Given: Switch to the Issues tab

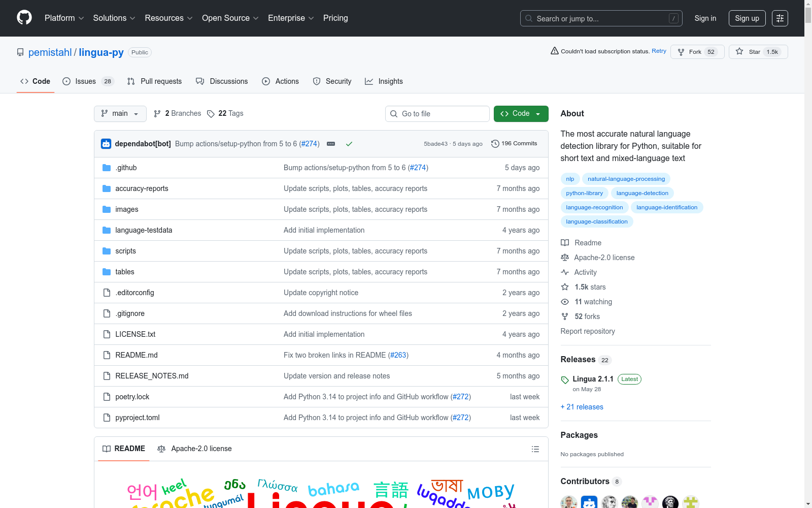Looking at the screenshot, I should (x=88, y=81).
